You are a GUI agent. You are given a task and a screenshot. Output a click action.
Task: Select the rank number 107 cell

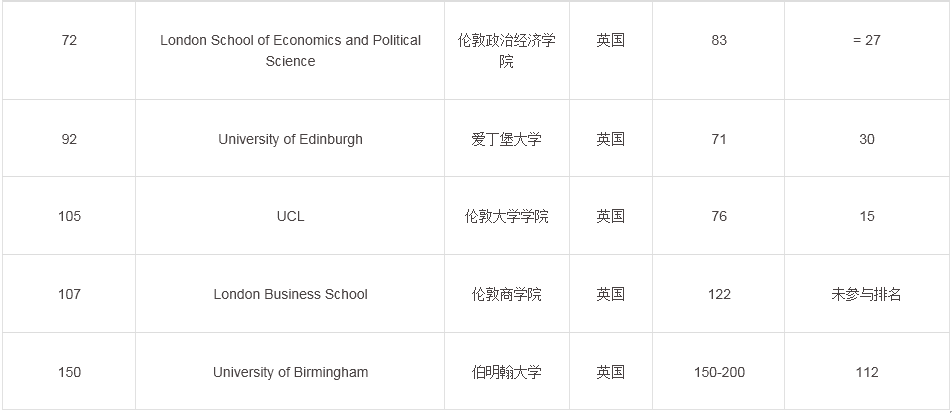pos(69,295)
